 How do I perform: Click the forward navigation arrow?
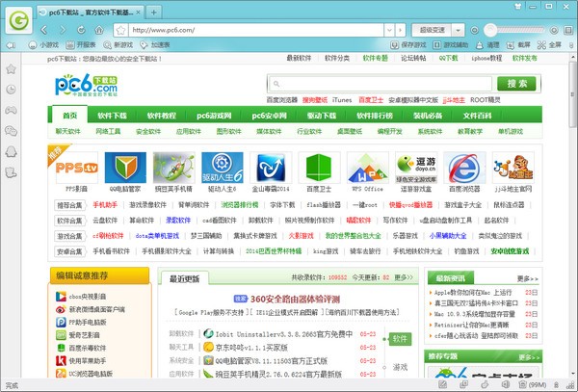pos(63,30)
